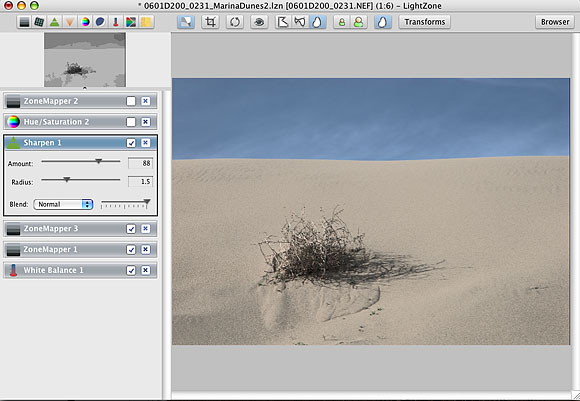This screenshot has height=401, width=580.
Task: Click the Radius value field
Action: (x=141, y=182)
